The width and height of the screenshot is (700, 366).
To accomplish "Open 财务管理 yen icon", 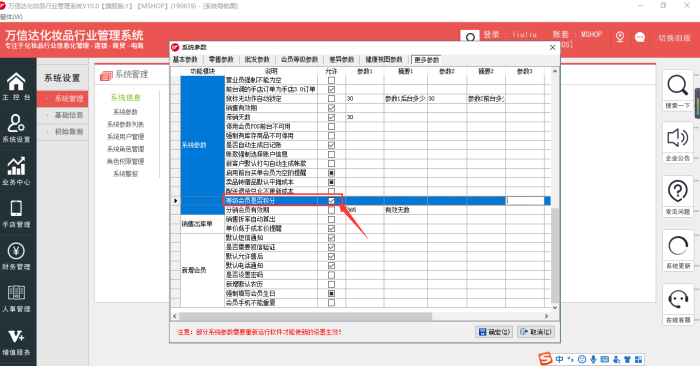I will (16, 251).
